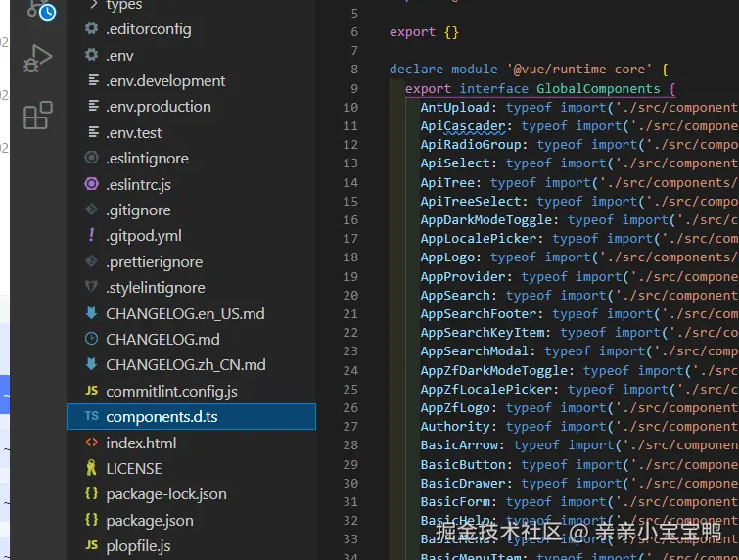Click 'export' keyword on line 6
Image resolution: width=739 pixels, height=560 pixels.
pos(412,31)
